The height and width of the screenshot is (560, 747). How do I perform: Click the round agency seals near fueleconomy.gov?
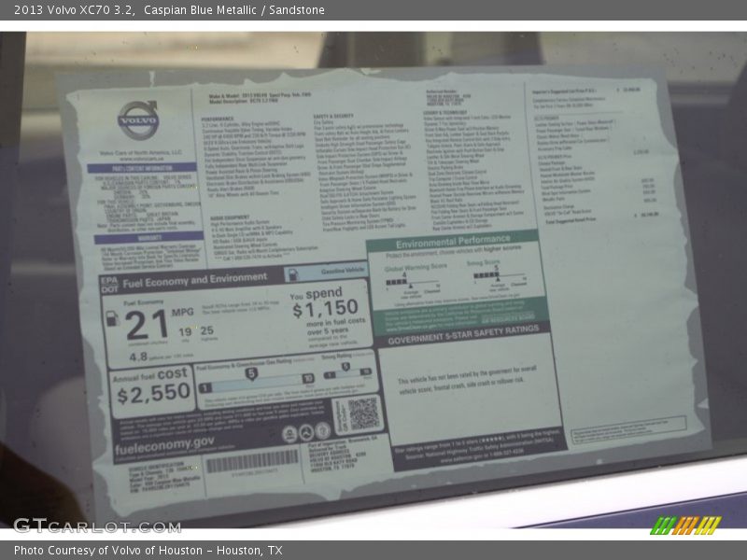pos(306,432)
